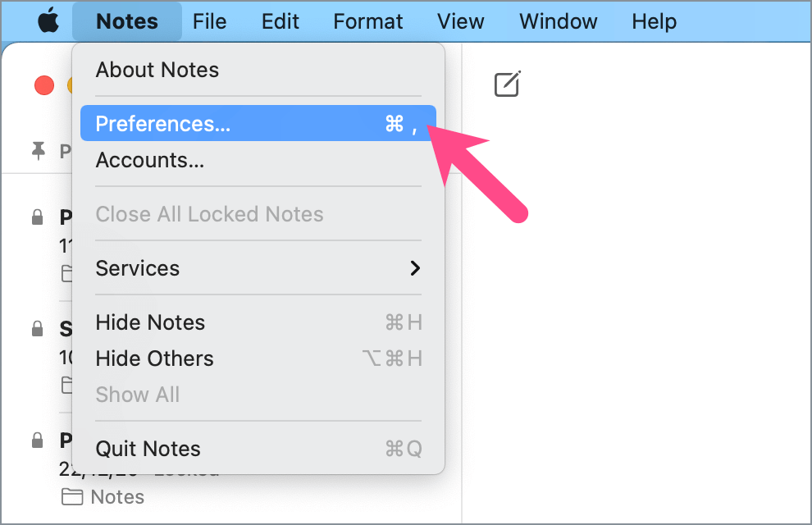The image size is (812, 525).
Task: Click Hide Notes menu entry
Action: [150, 322]
